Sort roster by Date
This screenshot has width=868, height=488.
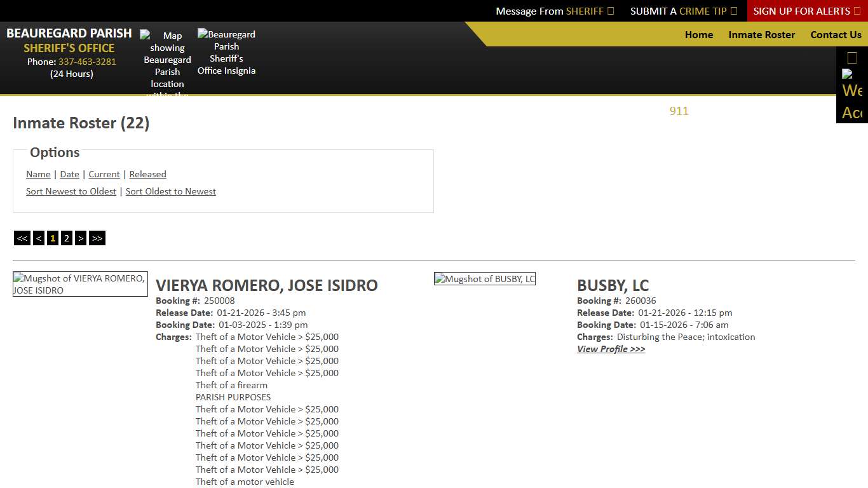pos(69,174)
